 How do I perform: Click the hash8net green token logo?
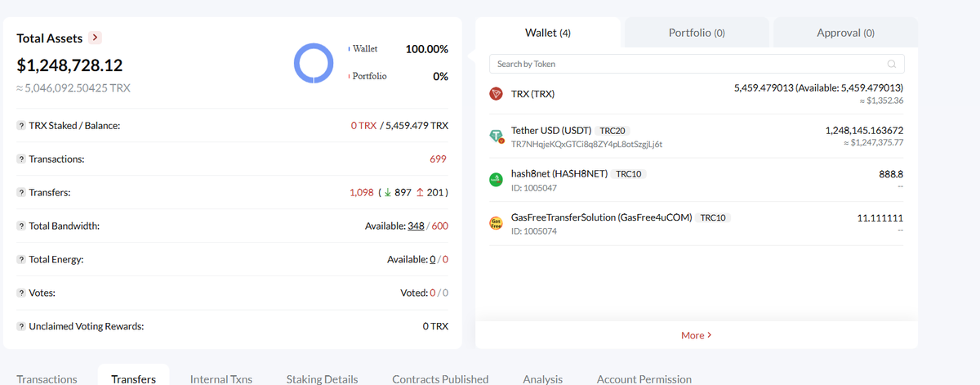(496, 180)
